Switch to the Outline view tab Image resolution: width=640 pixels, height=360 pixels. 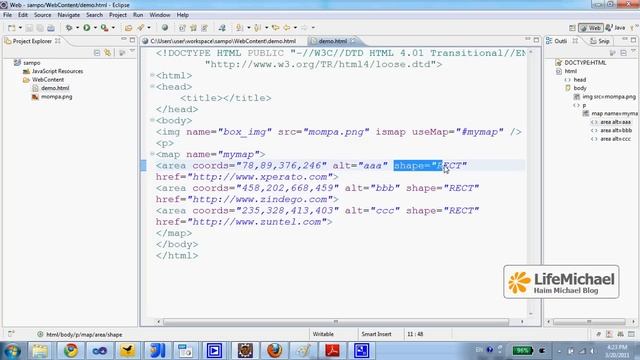point(562,41)
